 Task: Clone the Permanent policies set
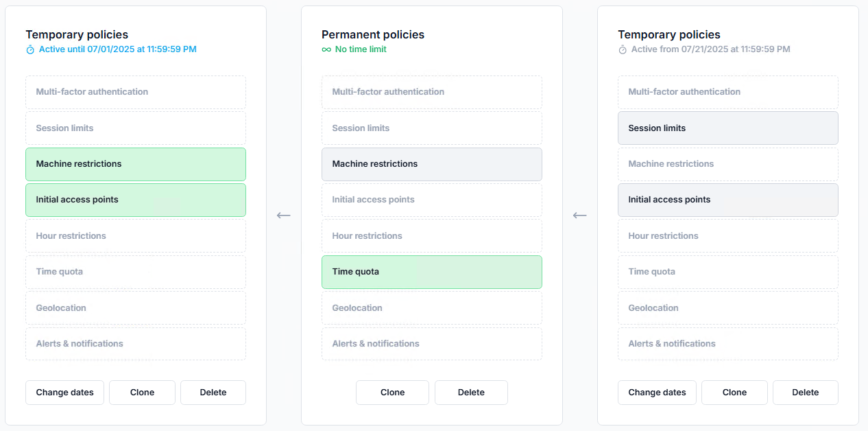coord(392,393)
